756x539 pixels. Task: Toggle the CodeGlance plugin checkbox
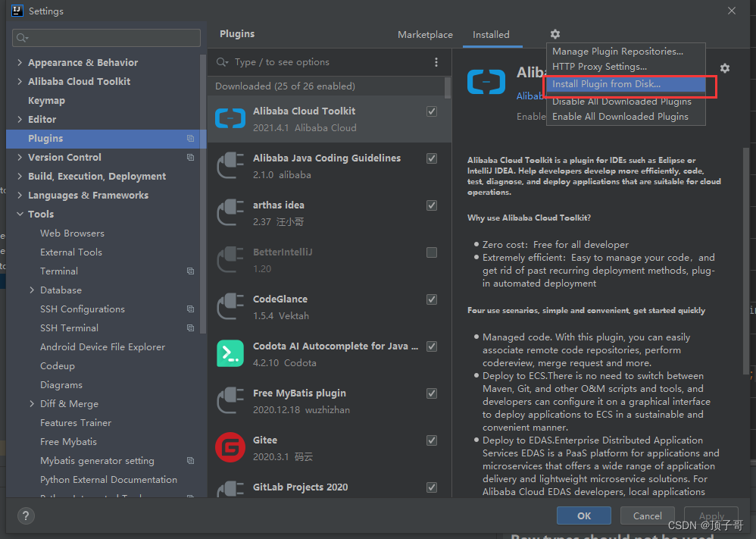click(x=432, y=299)
